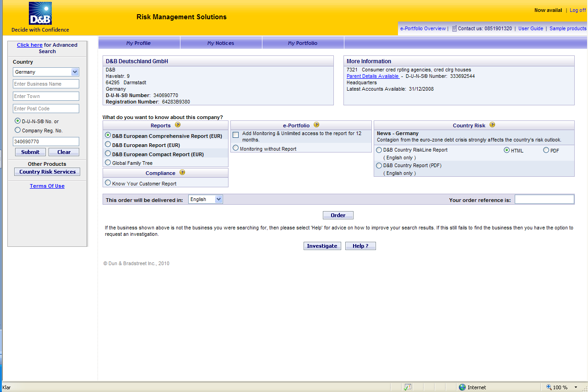Open the User Guide link
588x392 pixels.
pos(531,28)
